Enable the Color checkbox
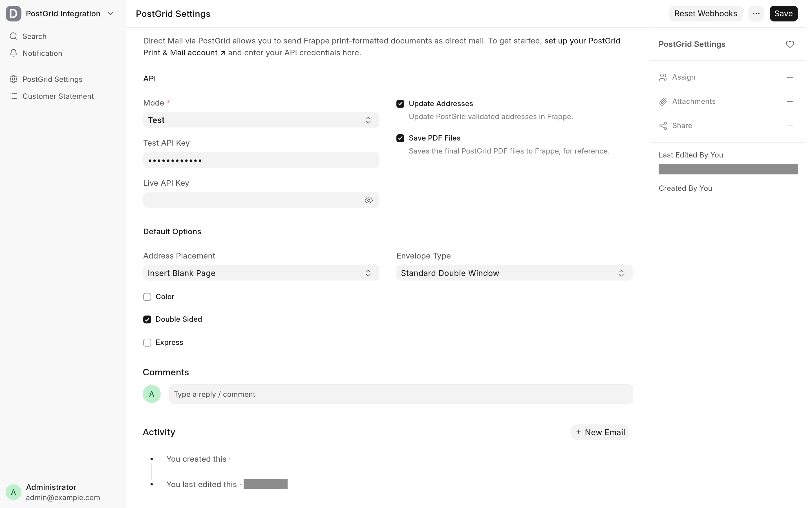This screenshot has height=508, width=812. [147, 297]
